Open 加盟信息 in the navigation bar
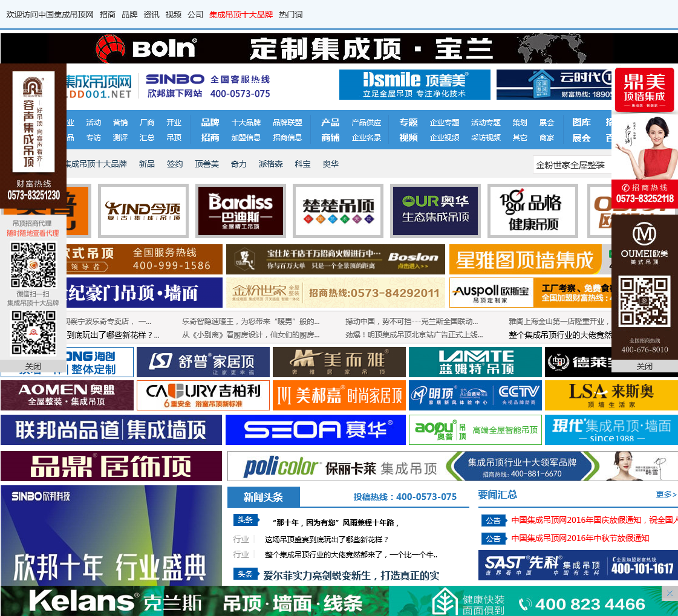This screenshot has width=678, height=616. (246, 138)
